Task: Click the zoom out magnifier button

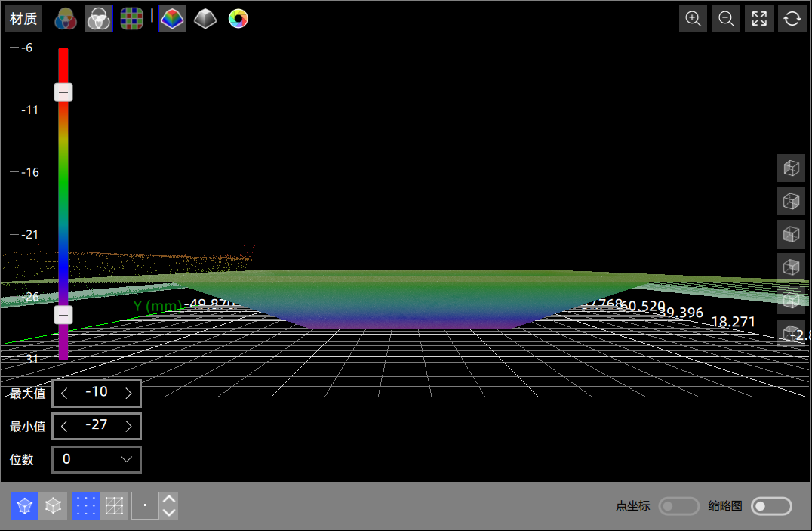Action: click(726, 19)
